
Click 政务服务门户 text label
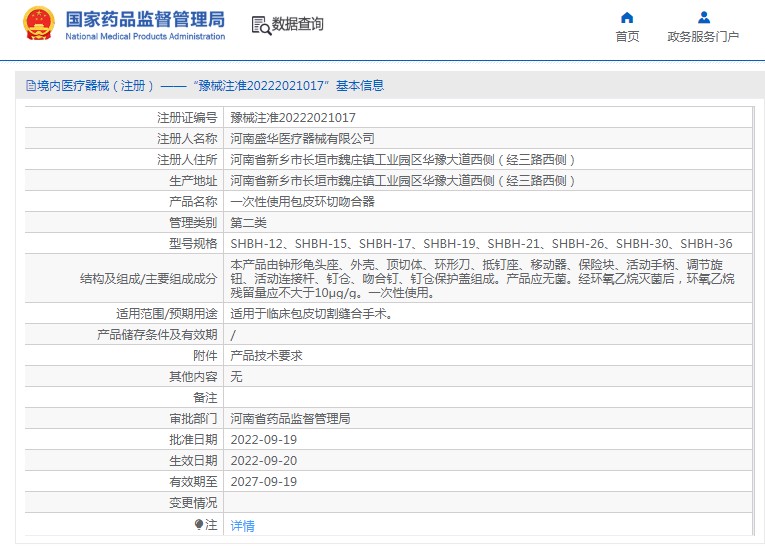pos(703,37)
